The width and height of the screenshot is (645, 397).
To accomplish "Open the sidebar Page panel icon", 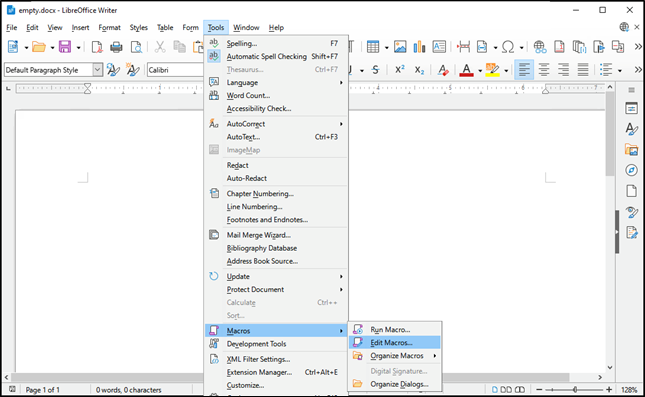I will [631, 191].
